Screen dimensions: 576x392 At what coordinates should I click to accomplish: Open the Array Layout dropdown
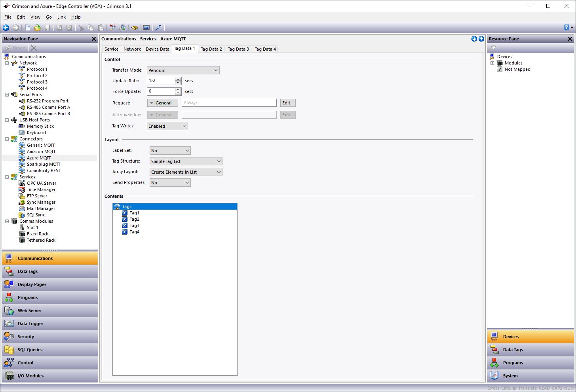[186, 172]
